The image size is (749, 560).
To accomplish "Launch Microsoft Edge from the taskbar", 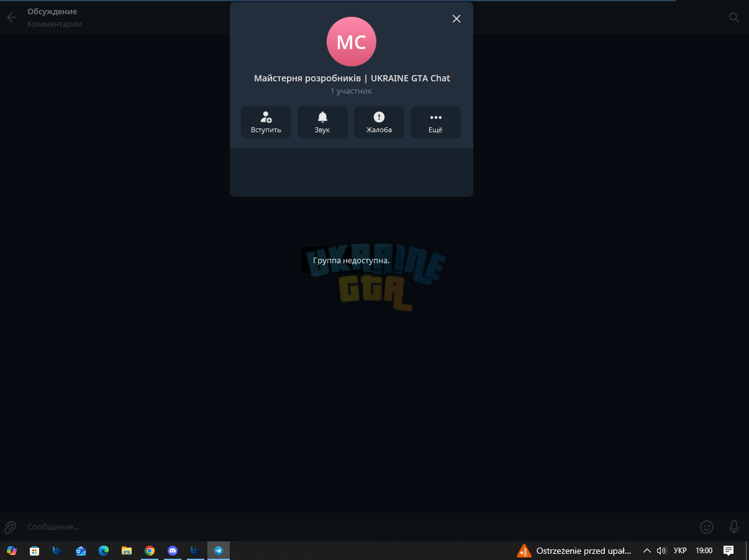I will pos(104,551).
